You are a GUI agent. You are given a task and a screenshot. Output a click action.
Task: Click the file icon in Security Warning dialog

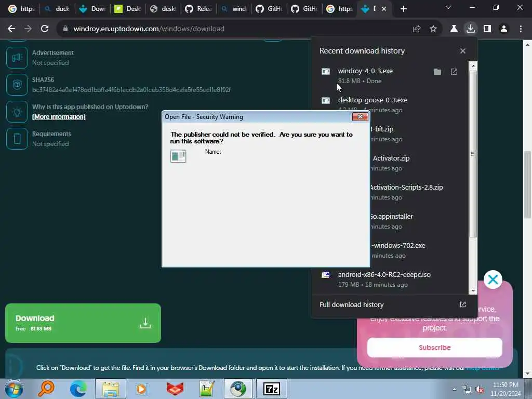click(x=178, y=156)
